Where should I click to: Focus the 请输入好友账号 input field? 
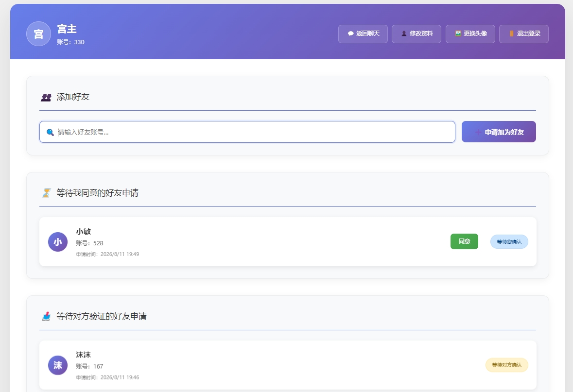tap(247, 132)
